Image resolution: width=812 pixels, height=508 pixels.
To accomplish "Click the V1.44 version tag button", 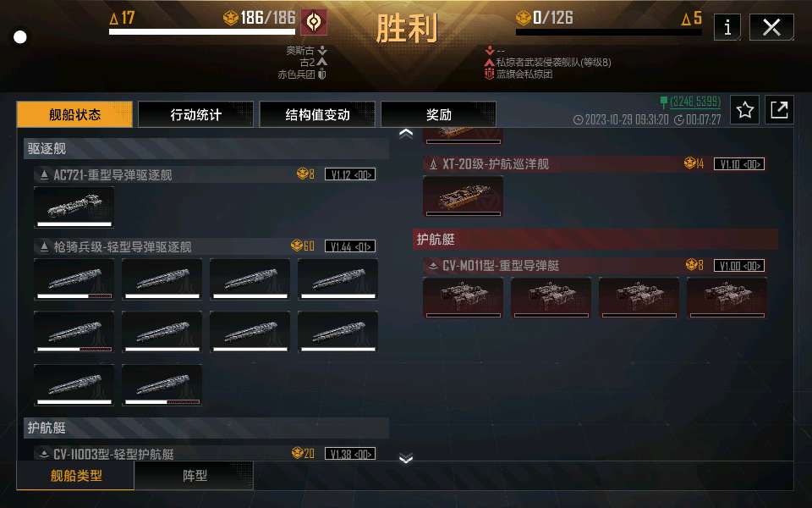I will [350, 246].
